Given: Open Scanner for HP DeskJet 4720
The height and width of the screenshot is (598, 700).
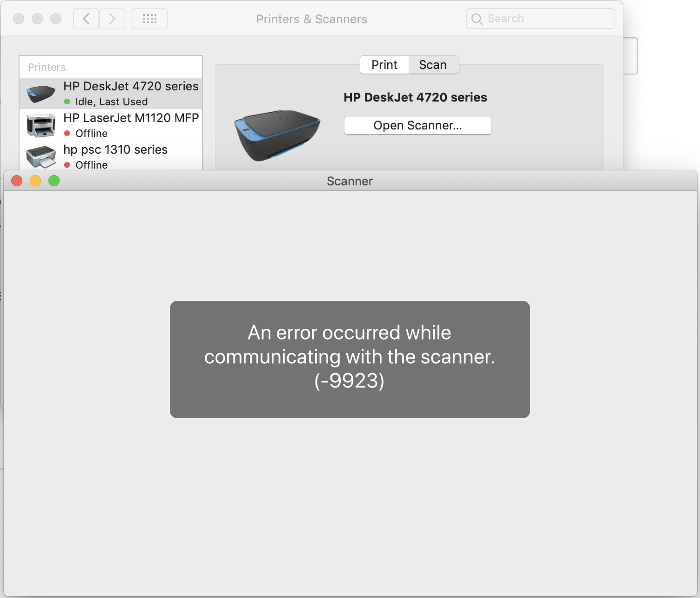Looking at the screenshot, I should [x=418, y=125].
